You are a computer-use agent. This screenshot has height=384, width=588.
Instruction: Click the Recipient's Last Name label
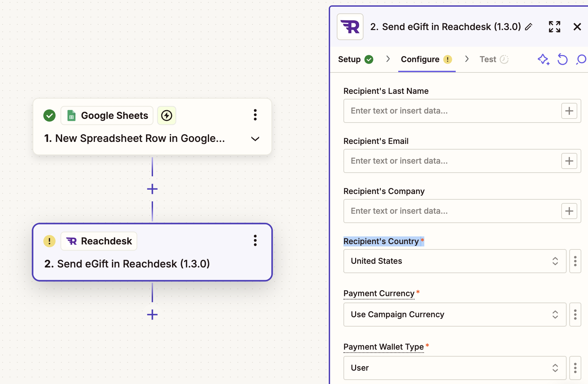386,91
